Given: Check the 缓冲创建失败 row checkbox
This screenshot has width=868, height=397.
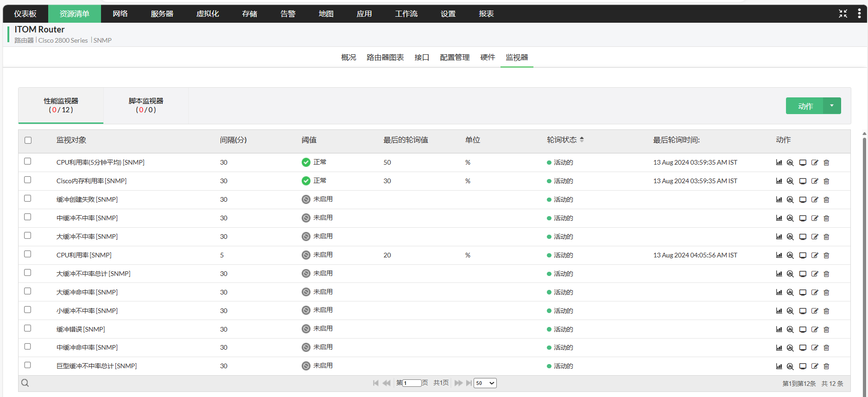Looking at the screenshot, I should (28, 198).
